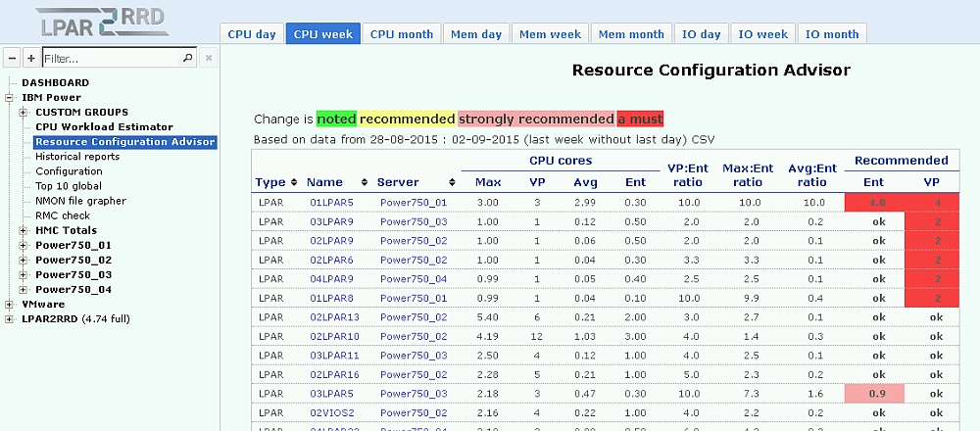This screenshot has height=431, width=980.
Task: Clear the filter with the x button
Action: (209, 59)
